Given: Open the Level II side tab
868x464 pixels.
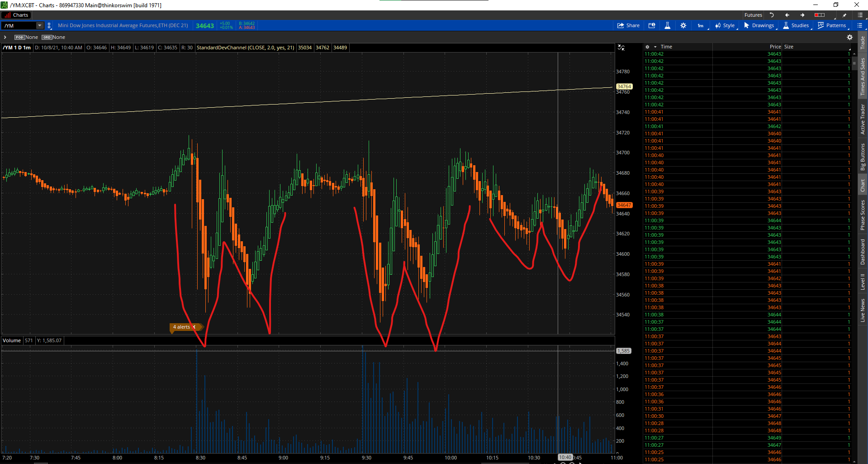Looking at the screenshot, I should point(863,282).
